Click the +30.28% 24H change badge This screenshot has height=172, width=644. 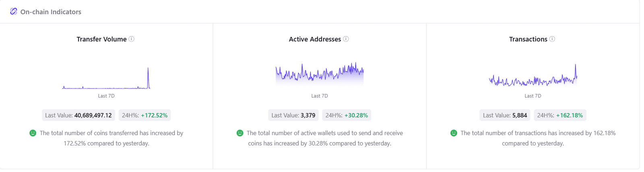point(347,115)
